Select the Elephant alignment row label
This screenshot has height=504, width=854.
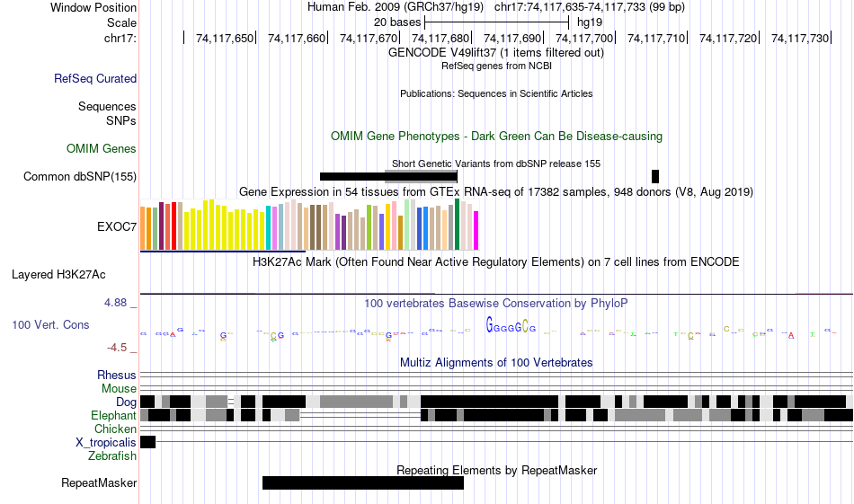113,415
